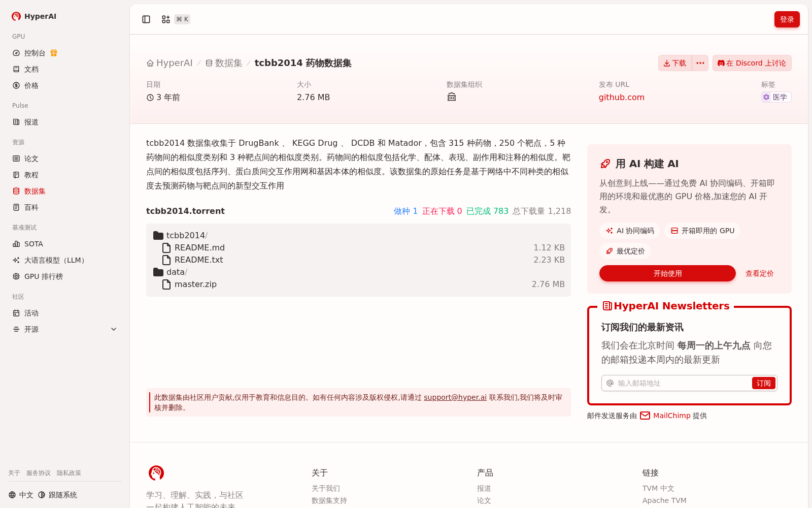Click the AI 协同编码 chip
The image size is (812, 508).
pos(630,231)
